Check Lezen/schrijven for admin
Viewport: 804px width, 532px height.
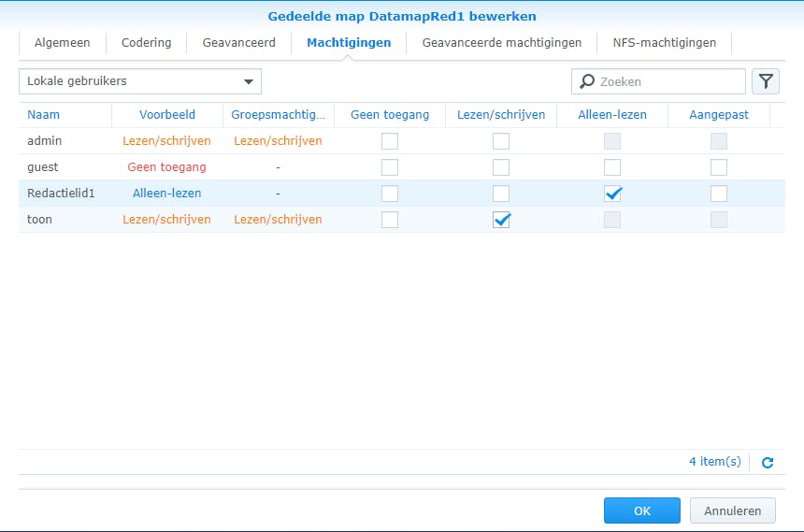coord(502,141)
